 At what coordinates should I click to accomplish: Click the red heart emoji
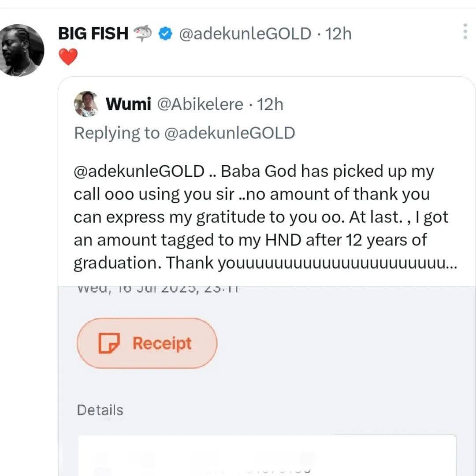click(x=68, y=57)
